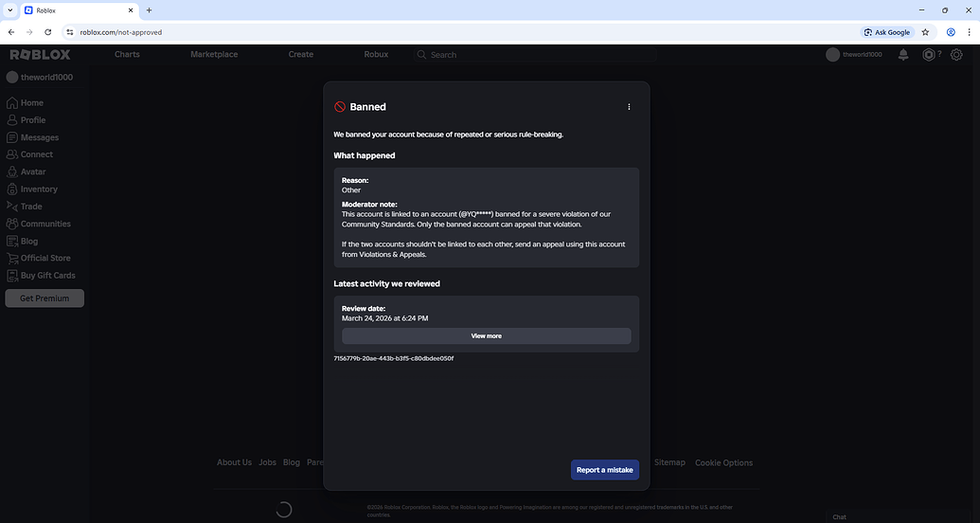Click the 'Latest activity we reviewed' heading
This screenshot has width=980, height=523.
pyautogui.click(x=387, y=283)
